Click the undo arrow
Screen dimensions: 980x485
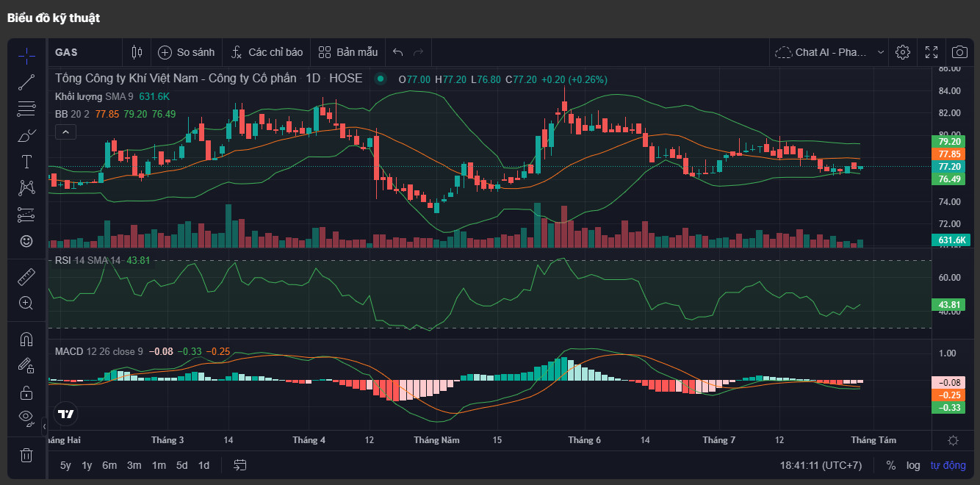tap(398, 52)
